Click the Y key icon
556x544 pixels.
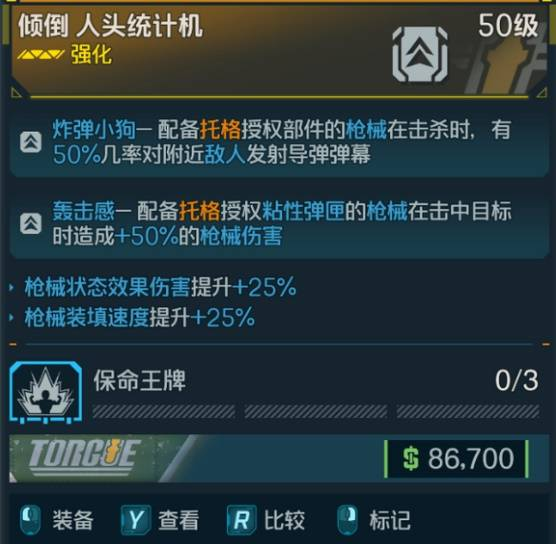coord(136,520)
